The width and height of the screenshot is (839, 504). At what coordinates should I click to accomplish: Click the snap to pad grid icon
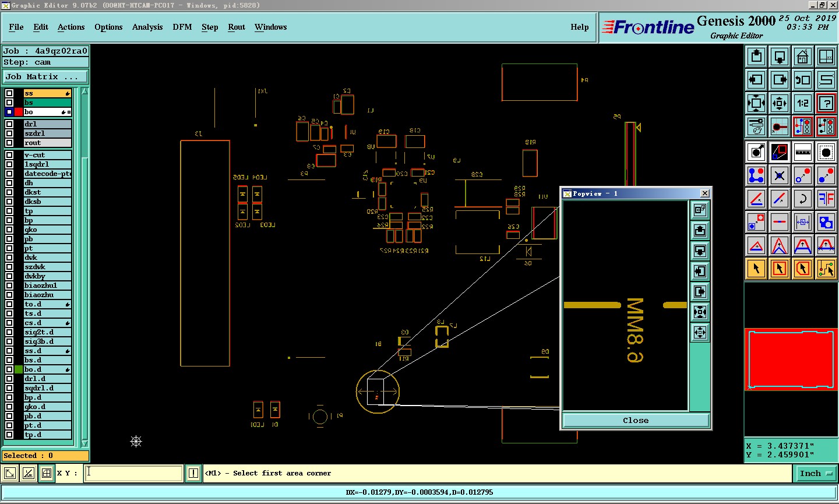pos(780,126)
